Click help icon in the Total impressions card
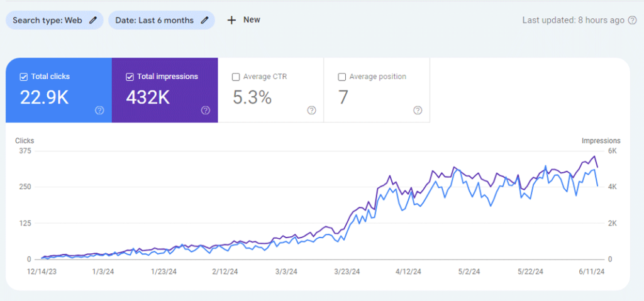Viewport: 644px width, 301px height. 206,110
